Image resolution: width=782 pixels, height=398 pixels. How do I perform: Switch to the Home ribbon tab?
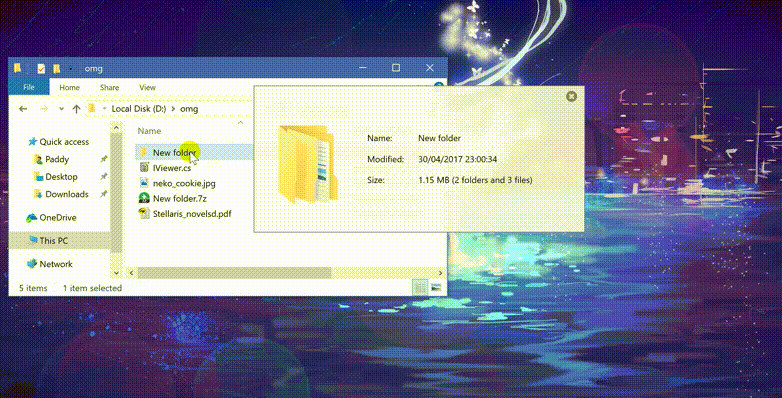tap(69, 87)
